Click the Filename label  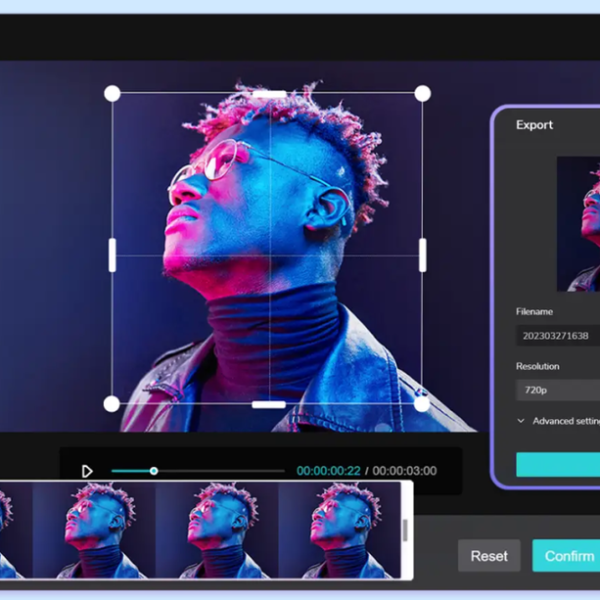pyautogui.click(x=534, y=311)
